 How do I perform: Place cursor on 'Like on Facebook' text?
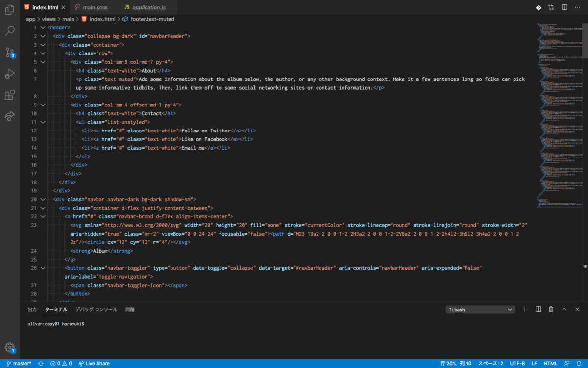(x=204, y=139)
